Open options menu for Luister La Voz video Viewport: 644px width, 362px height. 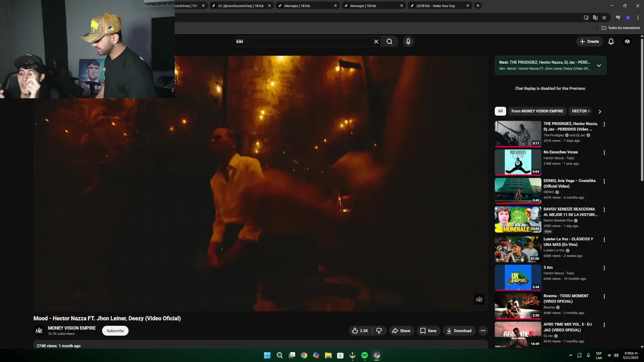[x=604, y=240]
